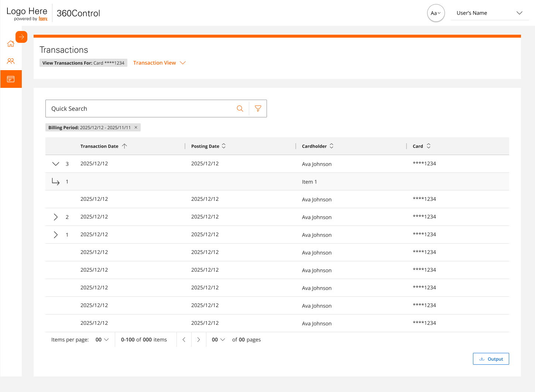Open the page number dropdown

[219, 340]
